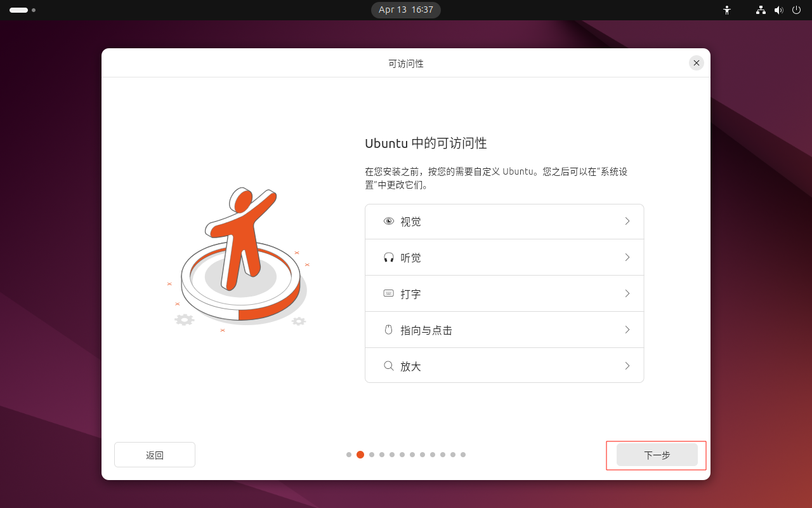Screen dimensions: 812x508
Task: Click the power icon in top bar
Action: point(797,10)
